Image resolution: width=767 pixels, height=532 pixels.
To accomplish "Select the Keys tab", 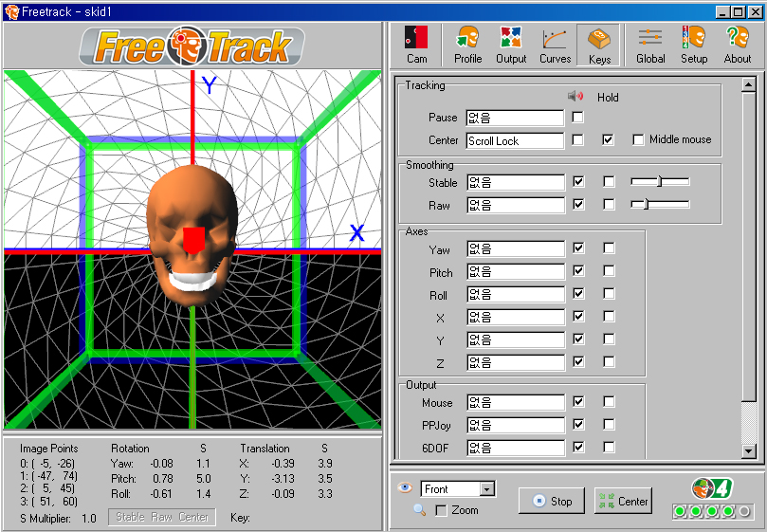I will pyautogui.click(x=598, y=45).
